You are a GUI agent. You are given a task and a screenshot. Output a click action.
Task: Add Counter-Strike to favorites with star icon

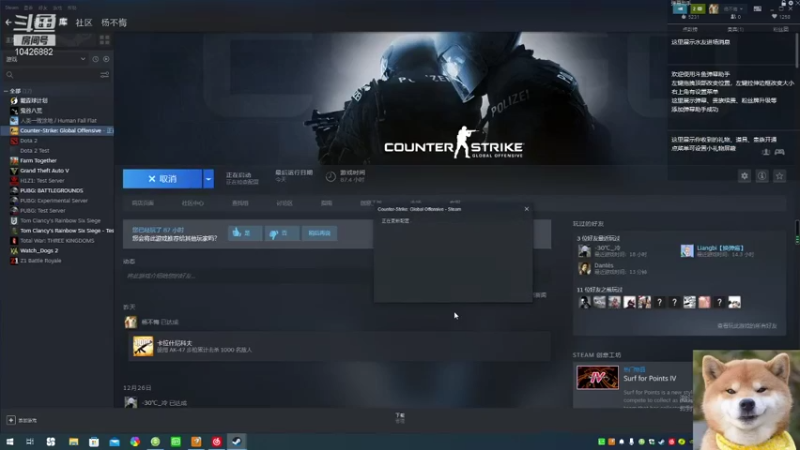779,176
